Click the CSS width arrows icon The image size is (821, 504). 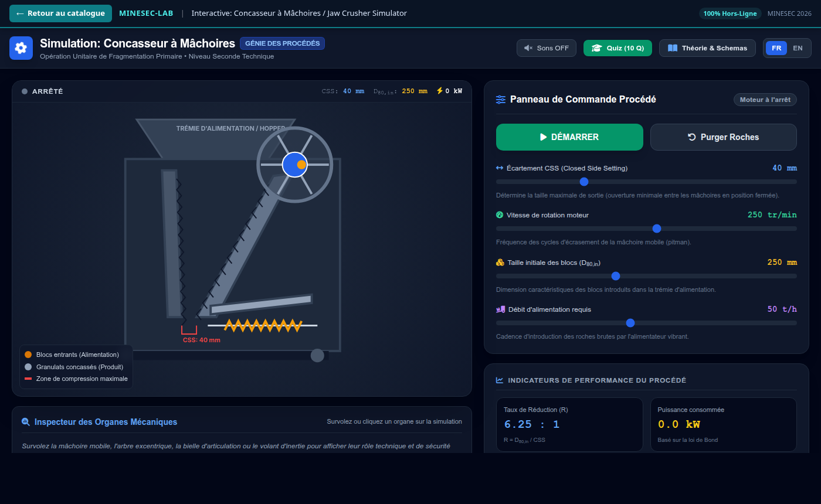point(500,168)
